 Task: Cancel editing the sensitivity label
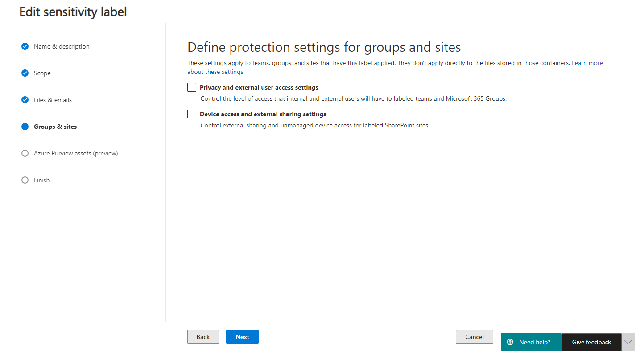click(474, 337)
